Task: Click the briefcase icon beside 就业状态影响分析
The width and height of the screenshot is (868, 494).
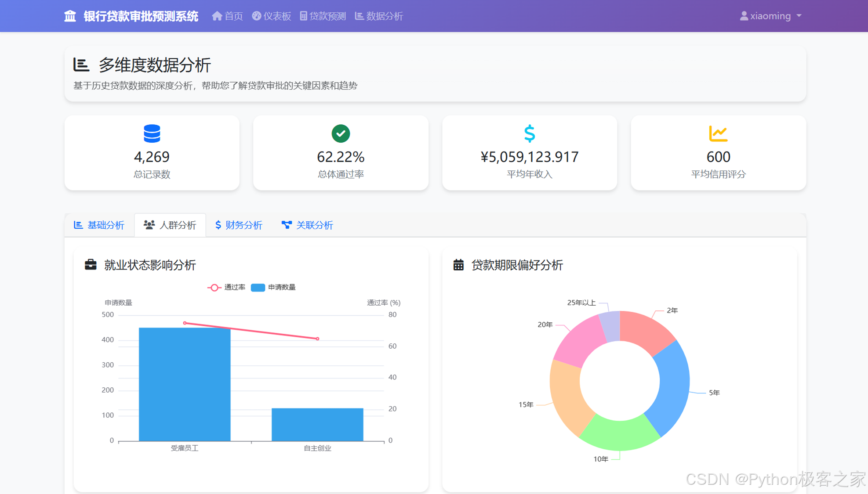Action: [x=91, y=265]
